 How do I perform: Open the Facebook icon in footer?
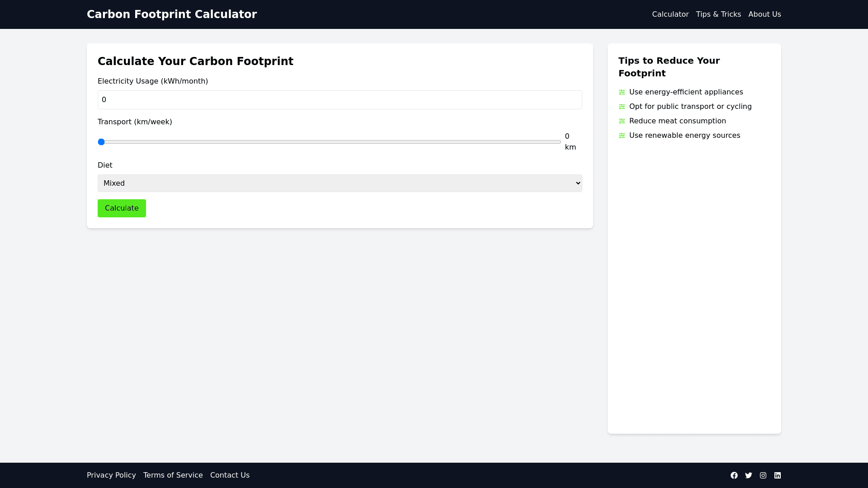click(x=734, y=475)
